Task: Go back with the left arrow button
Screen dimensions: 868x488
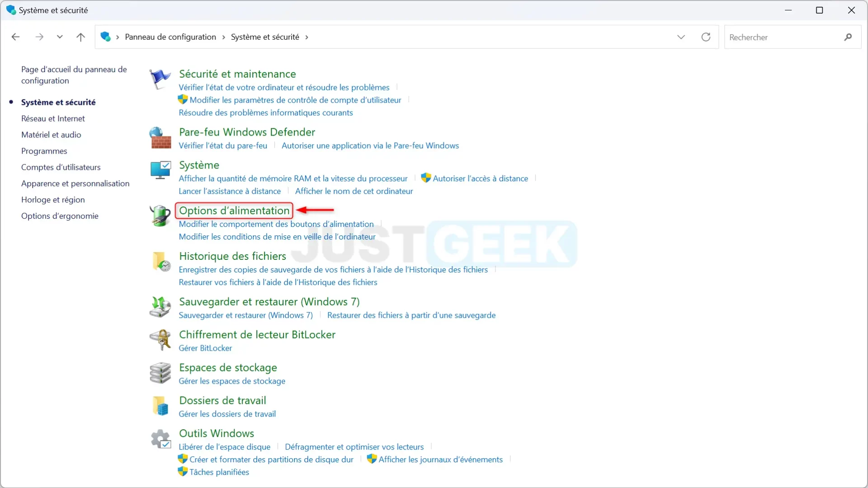Action: tap(15, 37)
